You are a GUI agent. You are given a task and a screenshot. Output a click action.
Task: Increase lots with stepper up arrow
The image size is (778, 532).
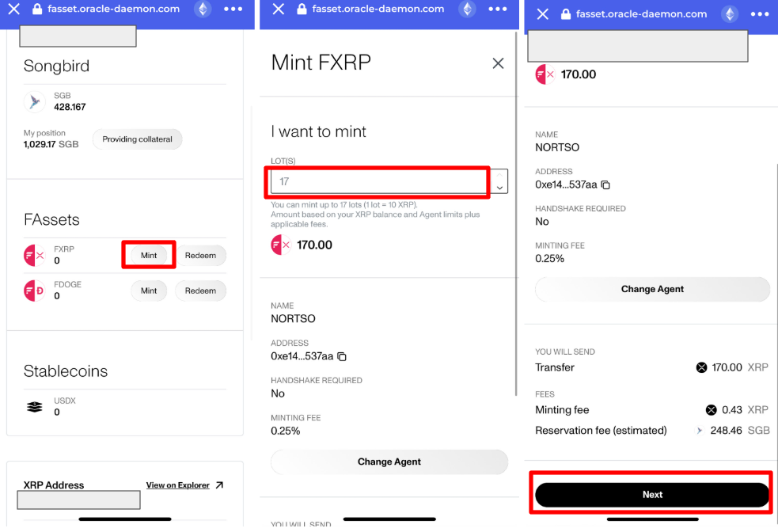(499, 175)
